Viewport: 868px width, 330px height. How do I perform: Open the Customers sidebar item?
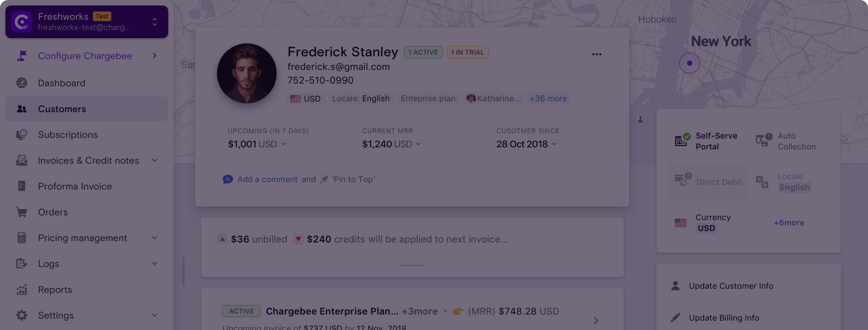pos(62,109)
